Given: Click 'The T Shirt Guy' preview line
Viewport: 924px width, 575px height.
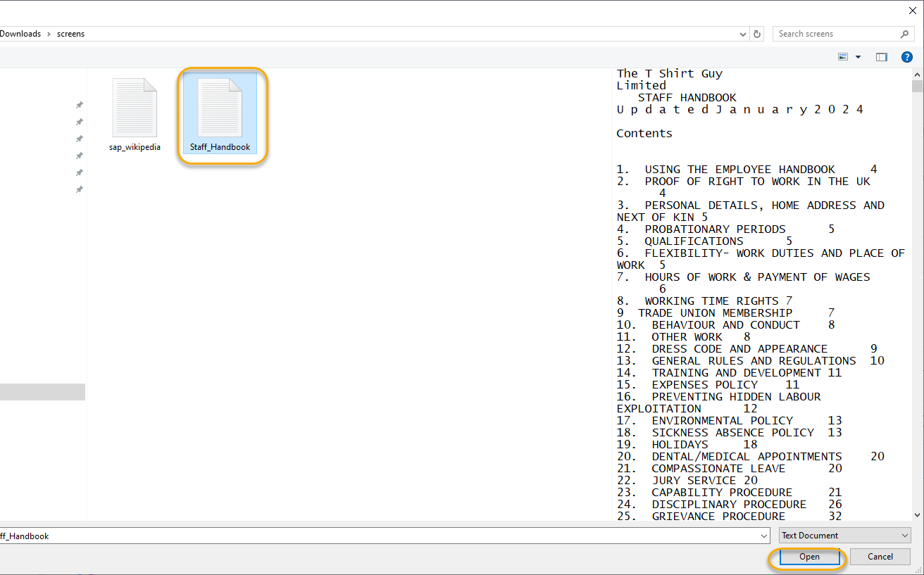Looking at the screenshot, I should pyautogui.click(x=670, y=74).
